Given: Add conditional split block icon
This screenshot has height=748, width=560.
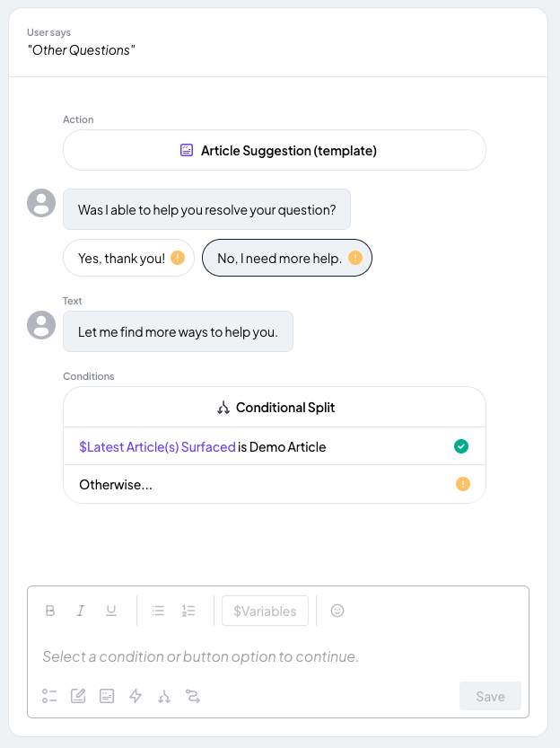Looking at the screenshot, I should pyautogui.click(x=164, y=697).
